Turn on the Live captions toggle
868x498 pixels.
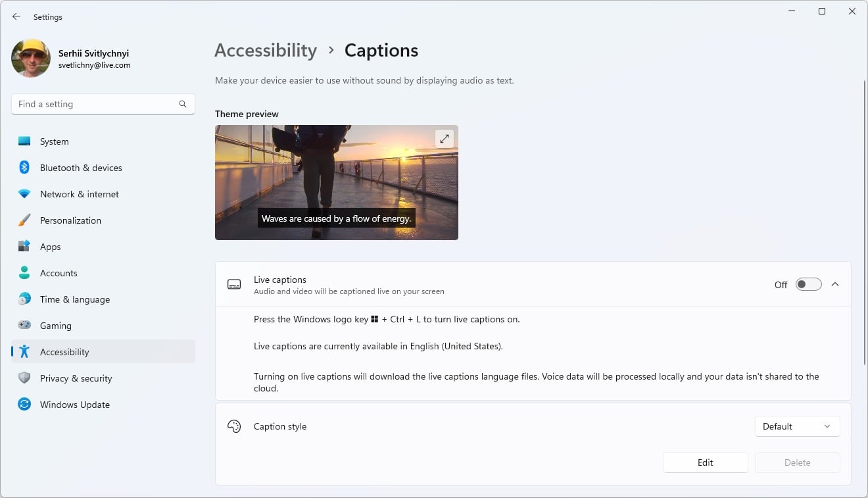click(x=808, y=284)
